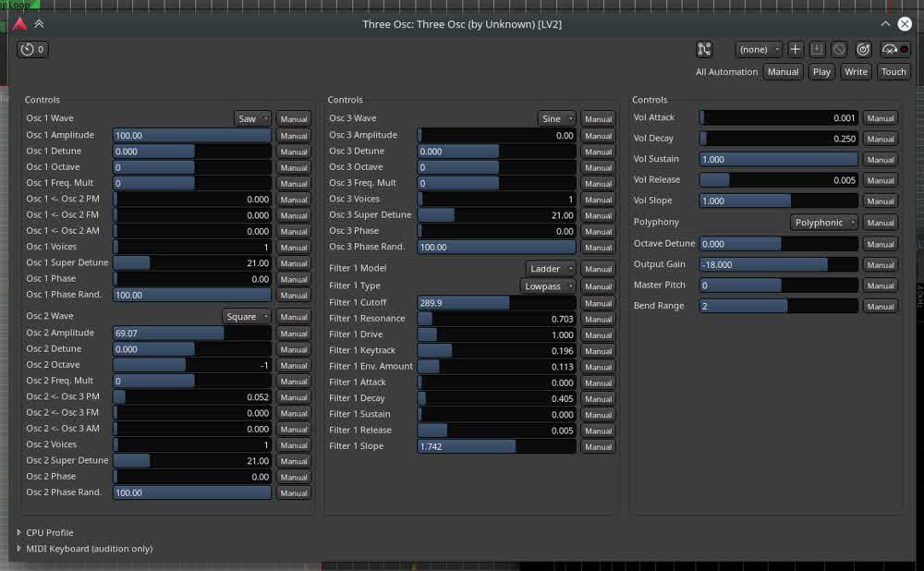This screenshot has height=571, width=924.
Task: Open the (none) preset selector
Action: (x=759, y=50)
